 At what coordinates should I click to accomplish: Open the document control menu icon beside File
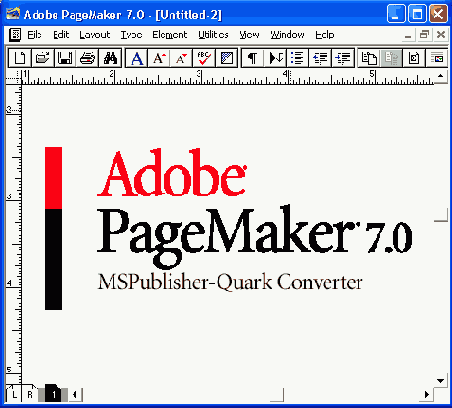coord(15,35)
